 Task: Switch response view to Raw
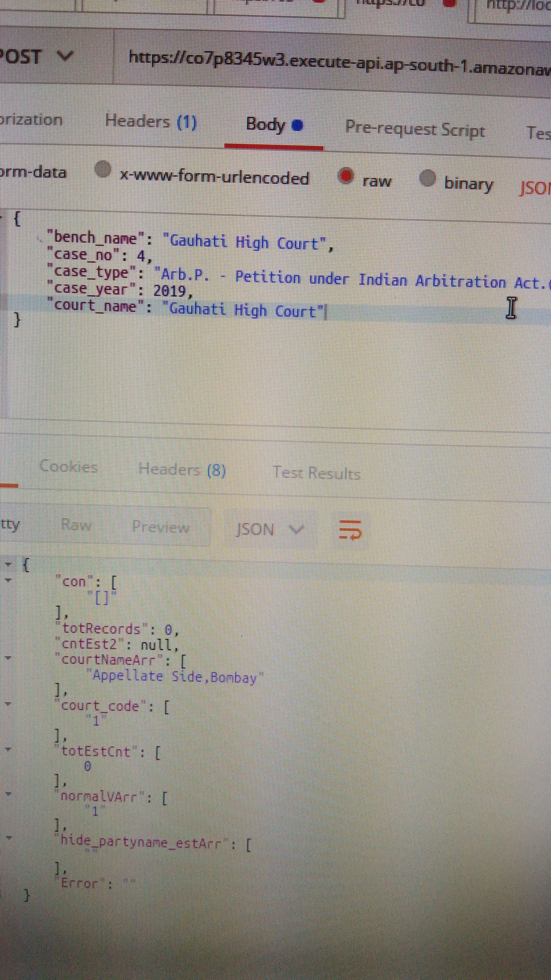[x=76, y=525]
